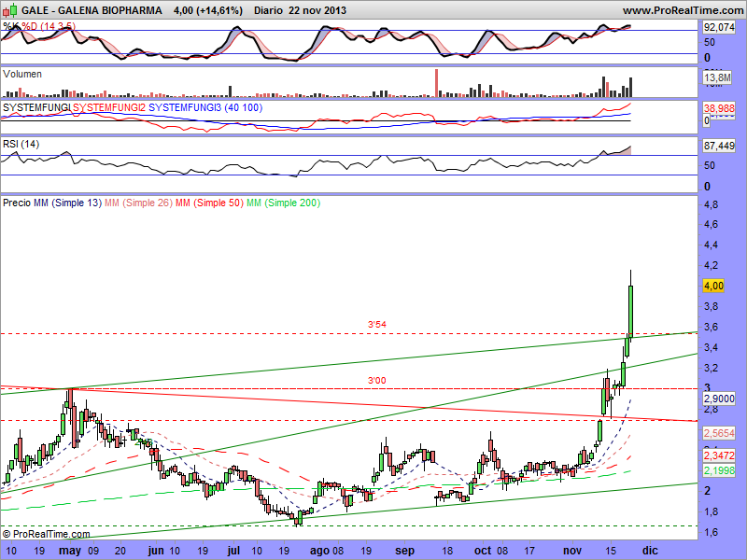Click the jul label on date axis

point(233,551)
